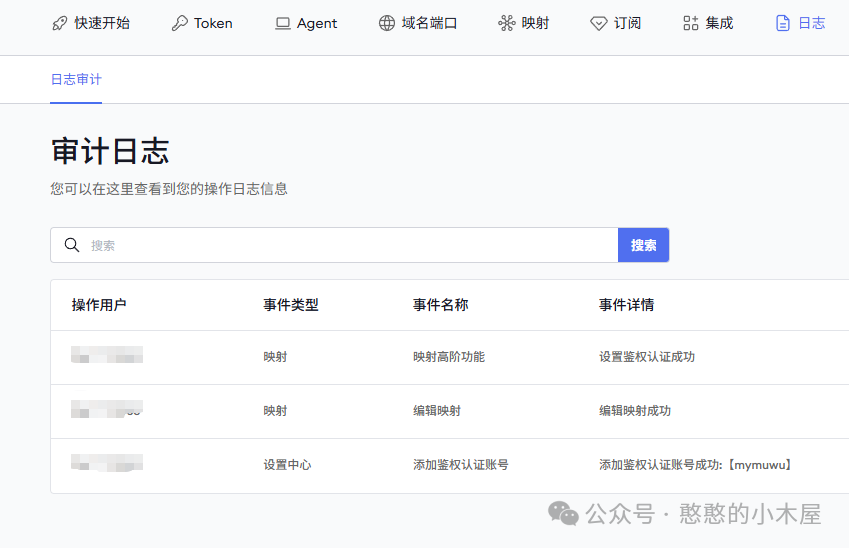
Task: Click the rocket icon beside 快速开始
Action: pyautogui.click(x=60, y=23)
